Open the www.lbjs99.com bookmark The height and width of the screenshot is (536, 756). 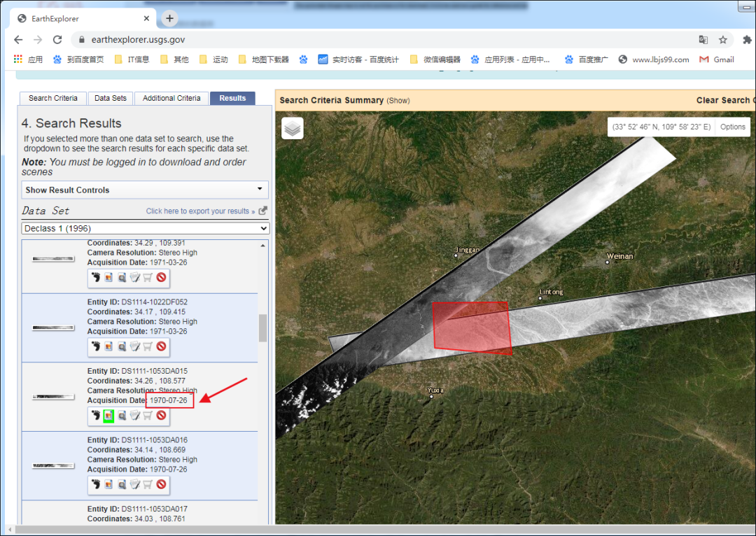(654, 59)
